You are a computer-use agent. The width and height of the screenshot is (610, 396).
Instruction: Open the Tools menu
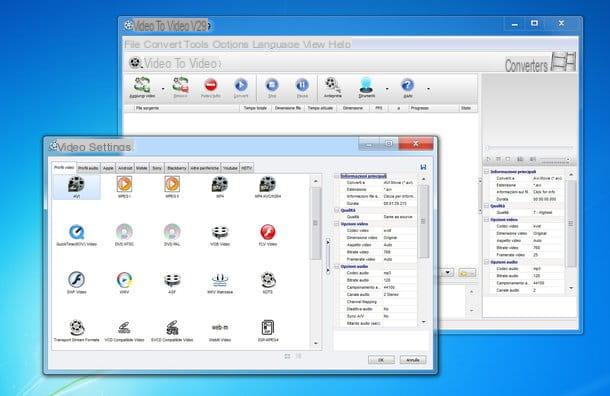click(x=196, y=44)
